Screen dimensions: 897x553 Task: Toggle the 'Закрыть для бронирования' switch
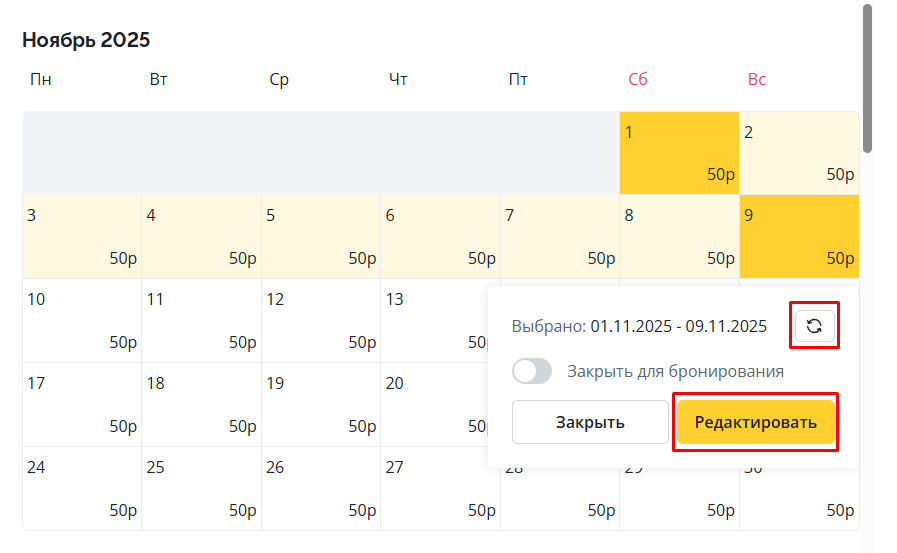click(532, 372)
